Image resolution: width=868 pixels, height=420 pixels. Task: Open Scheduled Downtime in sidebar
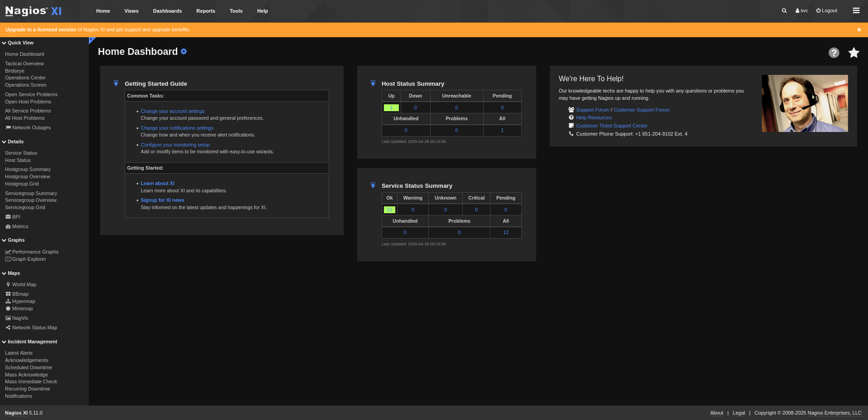click(x=29, y=367)
